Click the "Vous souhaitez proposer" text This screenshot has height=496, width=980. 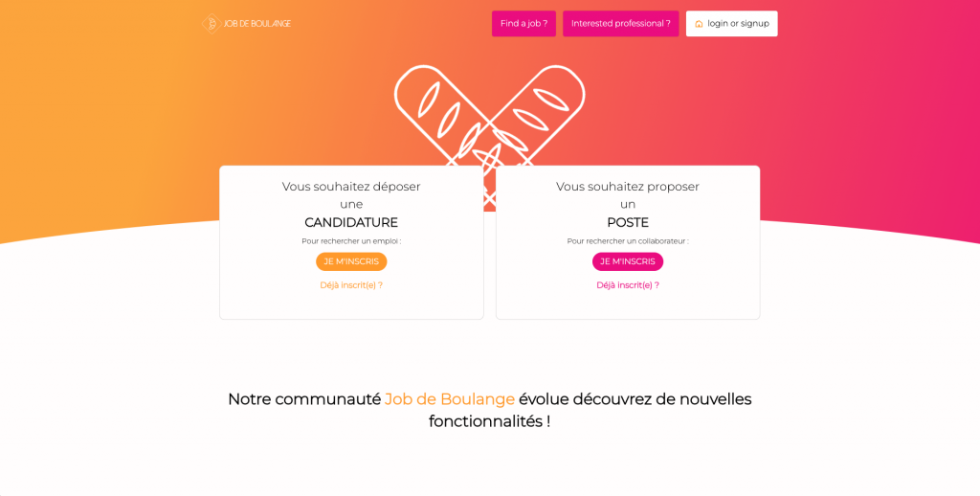(x=628, y=187)
